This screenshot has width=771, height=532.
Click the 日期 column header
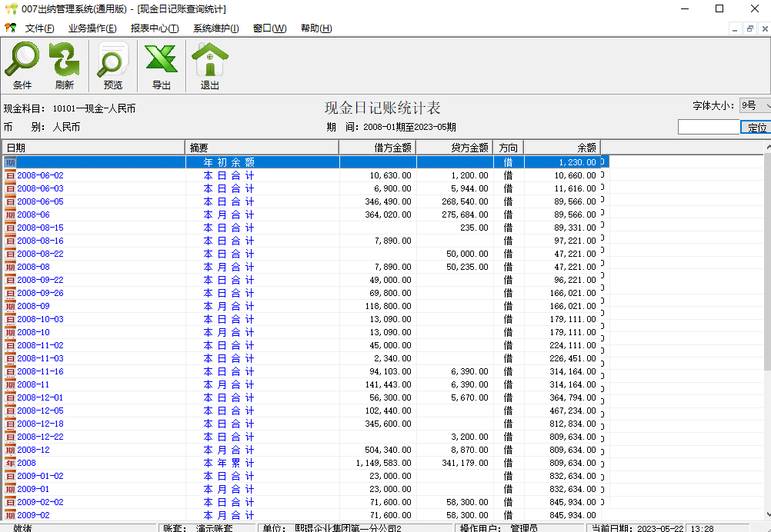[94, 148]
